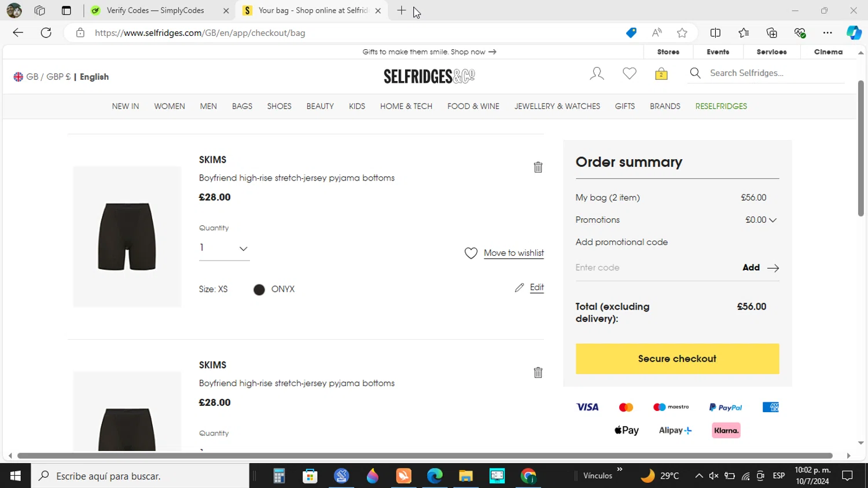
Task: Click the Enter code promo field
Action: click(x=656, y=267)
